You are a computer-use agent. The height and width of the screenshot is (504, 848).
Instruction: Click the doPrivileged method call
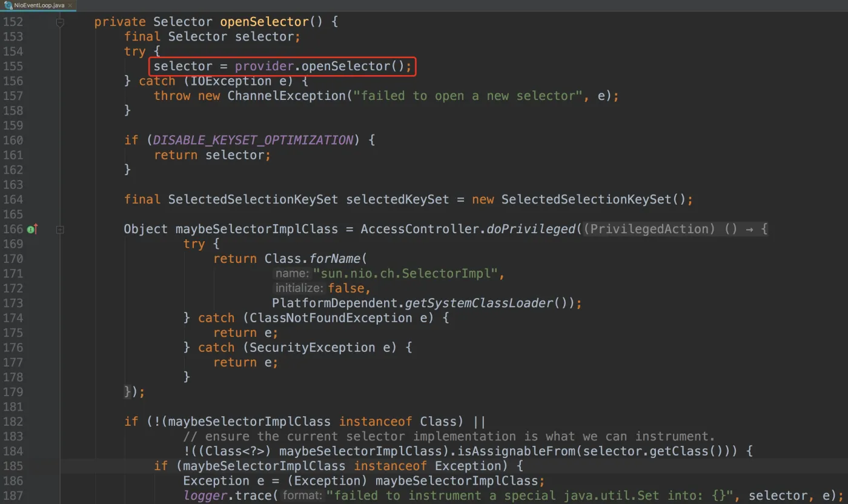[531, 229]
